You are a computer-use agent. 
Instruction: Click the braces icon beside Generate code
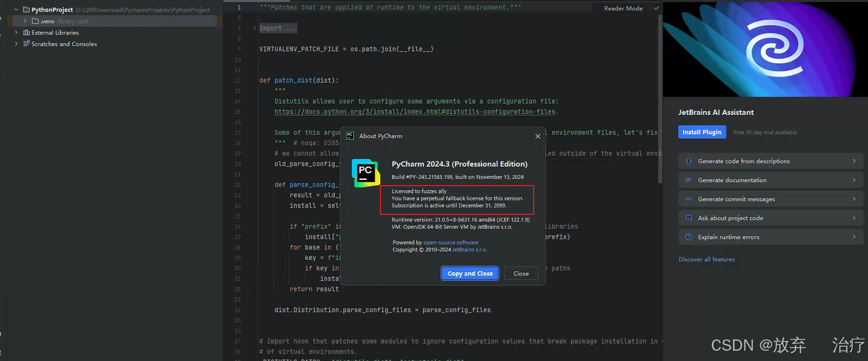pyautogui.click(x=689, y=161)
